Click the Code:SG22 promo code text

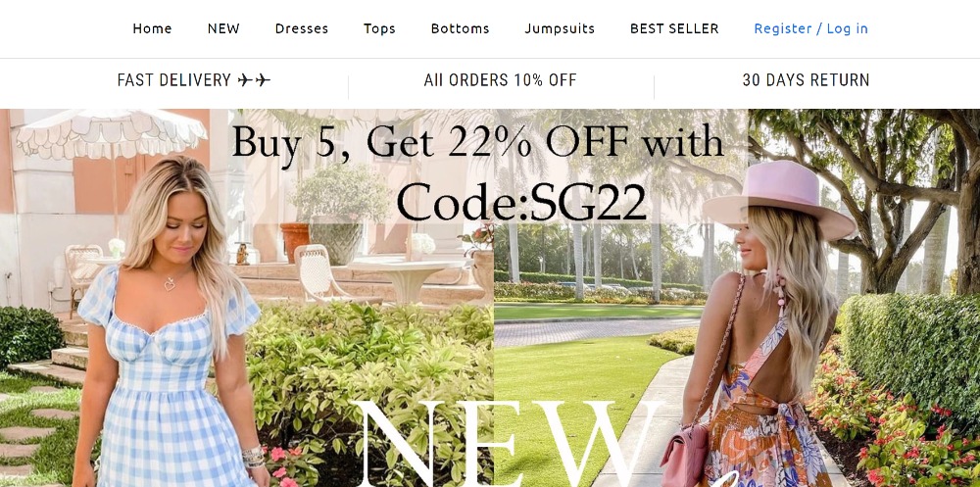click(x=521, y=203)
